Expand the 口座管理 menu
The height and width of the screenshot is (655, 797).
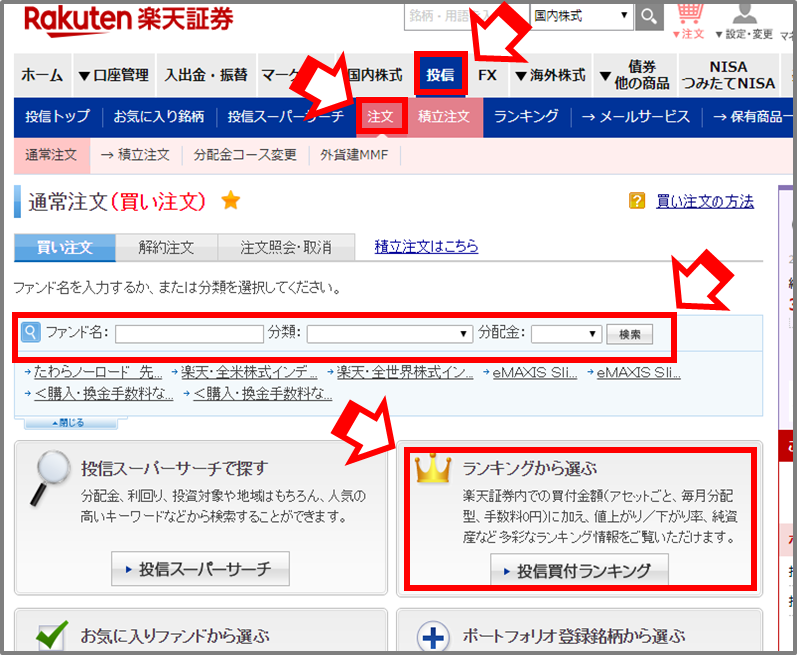coord(114,75)
